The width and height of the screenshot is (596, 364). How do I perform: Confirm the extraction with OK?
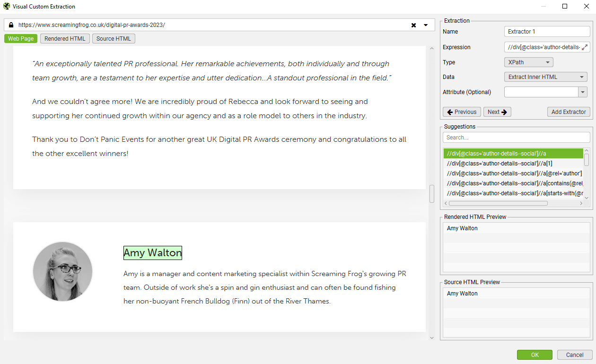[x=535, y=355]
